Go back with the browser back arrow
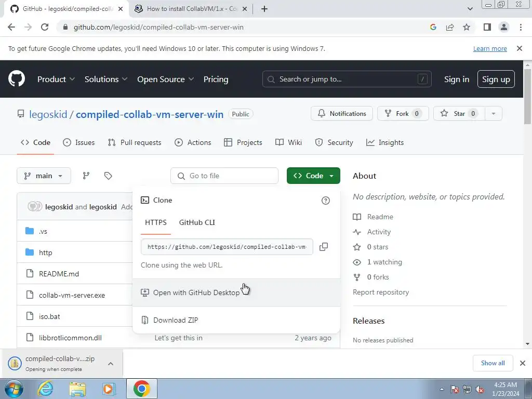The height and width of the screenshot is (399, 532). click(11, 27)
